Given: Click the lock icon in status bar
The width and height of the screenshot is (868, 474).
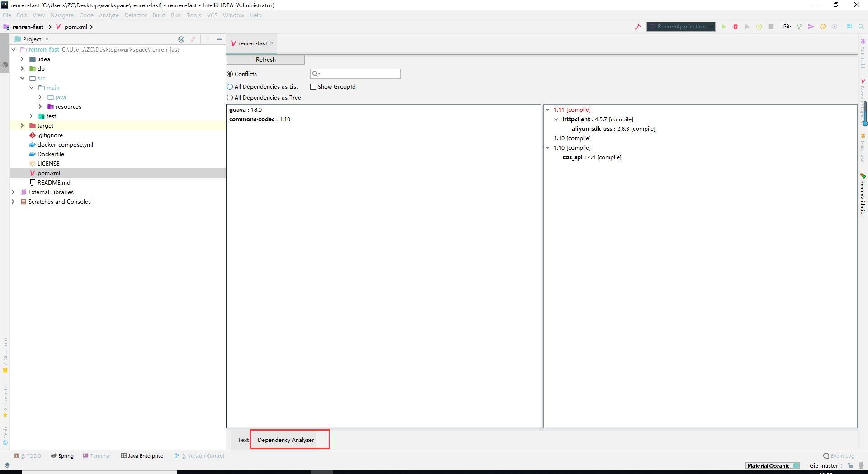Looking at the screenshot, I should [x=850, y=465].
